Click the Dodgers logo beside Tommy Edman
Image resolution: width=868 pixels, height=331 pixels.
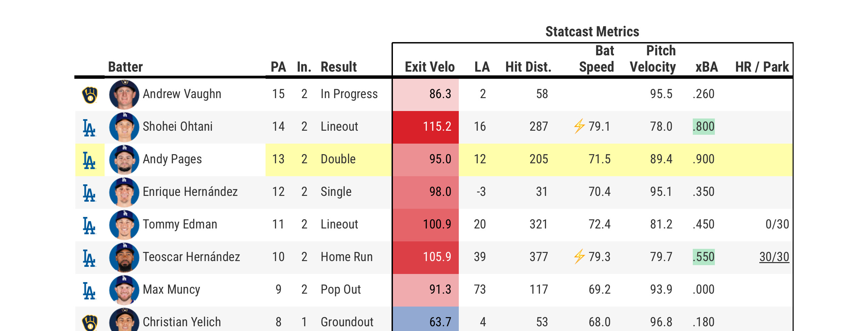pyautogui.click(x=89, y=225)
